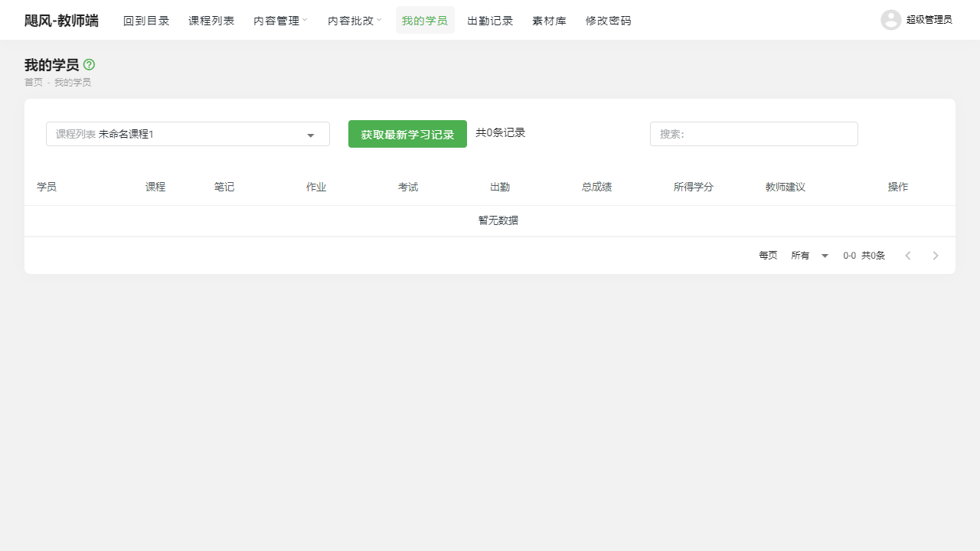Viewport: 980px width, 551px height.
Task: Open 课程列表 from the navigation bar
Action: pos(211,20)
